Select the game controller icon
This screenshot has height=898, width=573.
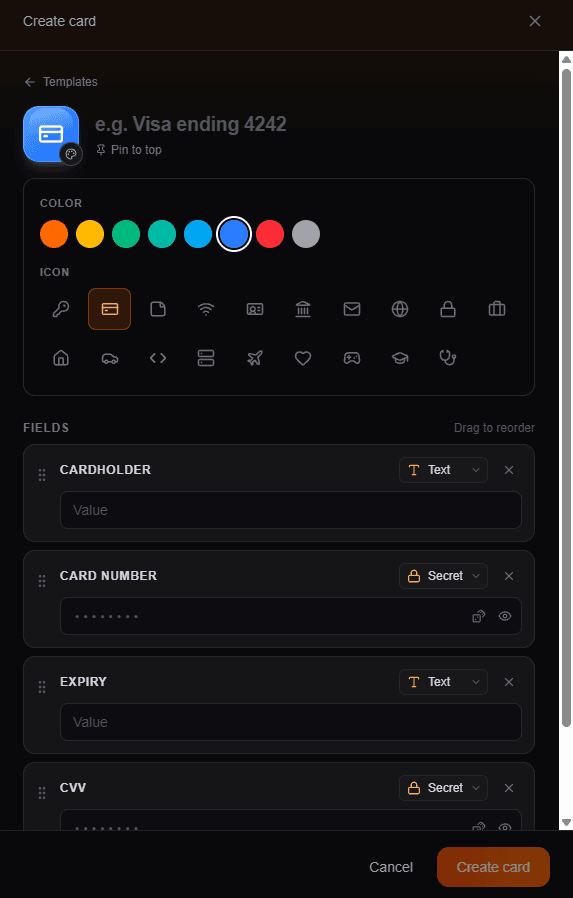click(351, 358)
